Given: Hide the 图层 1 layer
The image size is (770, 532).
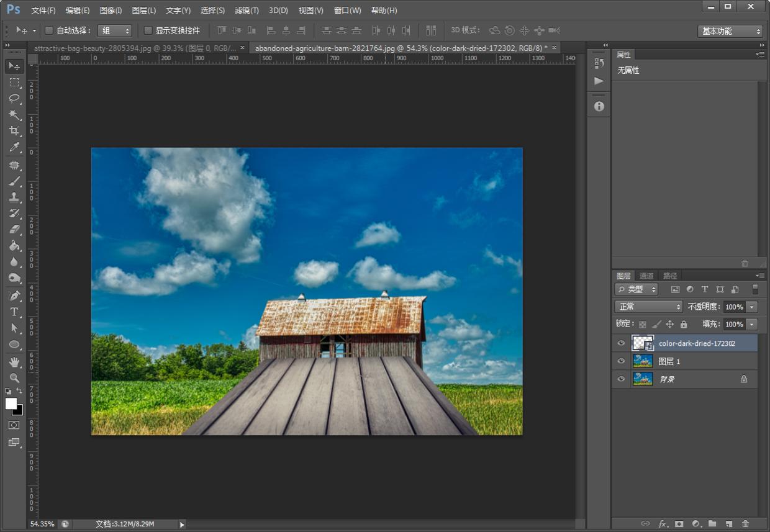Looking at the screenshot, I should coord(621,361).
